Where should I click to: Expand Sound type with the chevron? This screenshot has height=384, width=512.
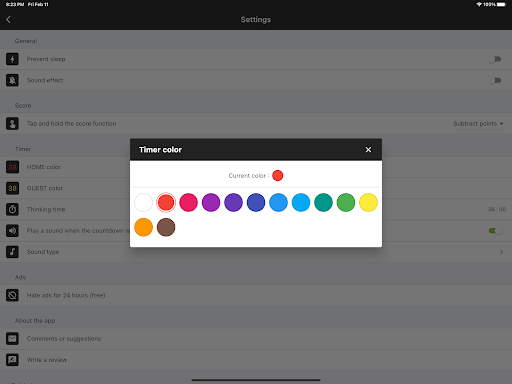pyautogui.click(x=501, y=252)
